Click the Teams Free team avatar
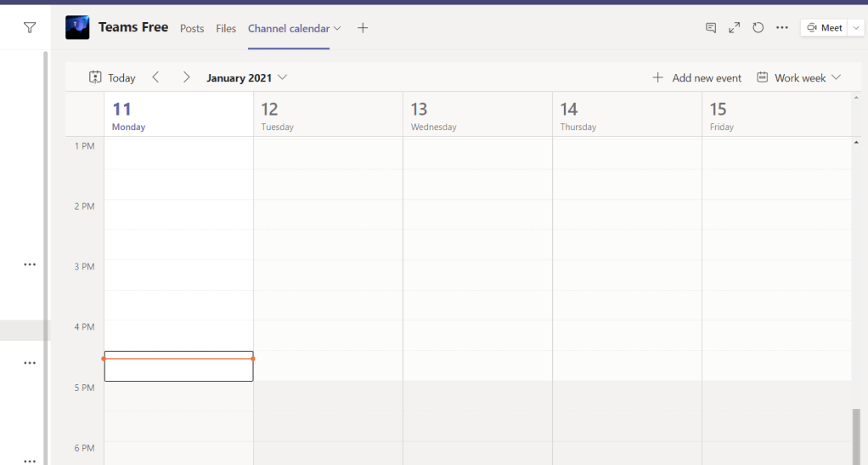 [x=77, y=28]
